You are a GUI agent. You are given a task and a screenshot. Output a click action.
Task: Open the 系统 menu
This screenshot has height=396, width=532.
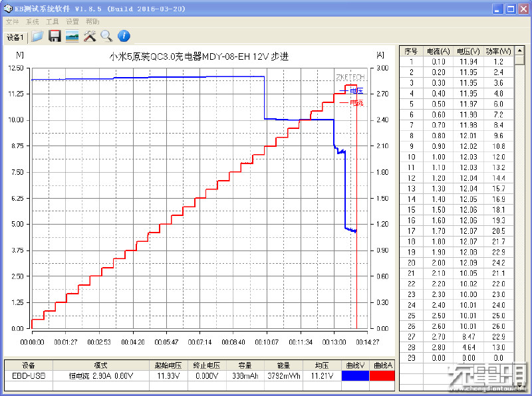(x=32, y=22)
